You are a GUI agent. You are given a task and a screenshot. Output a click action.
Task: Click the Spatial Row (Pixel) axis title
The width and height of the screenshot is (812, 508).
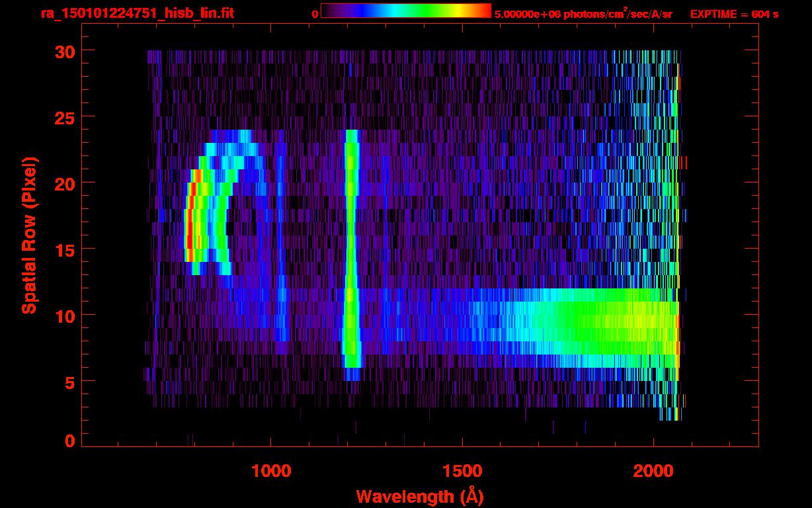click(29, 235)
